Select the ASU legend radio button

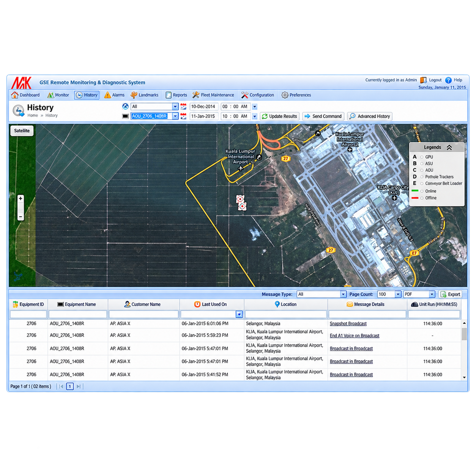click(422, 164)
